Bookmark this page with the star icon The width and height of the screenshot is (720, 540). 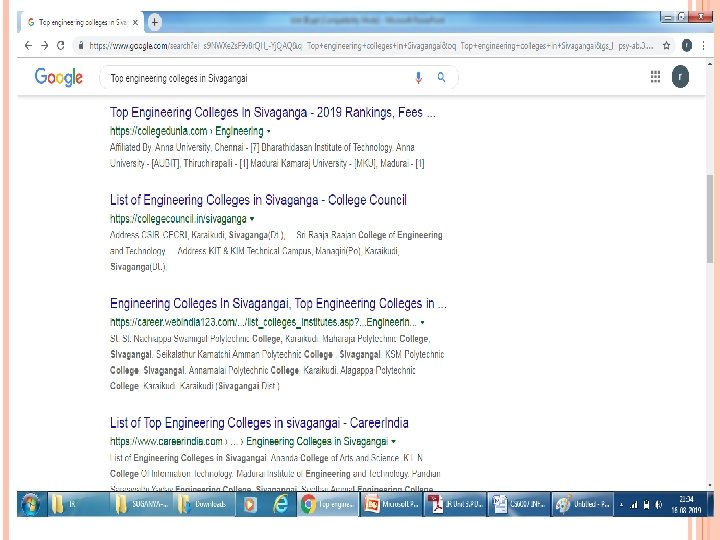coord(666,45)
